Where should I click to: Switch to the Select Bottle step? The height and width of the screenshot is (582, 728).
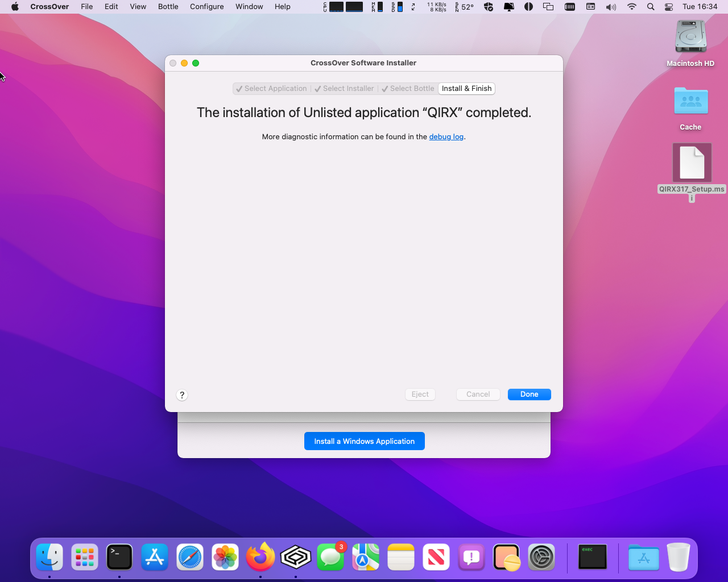(x=408, y=89)
